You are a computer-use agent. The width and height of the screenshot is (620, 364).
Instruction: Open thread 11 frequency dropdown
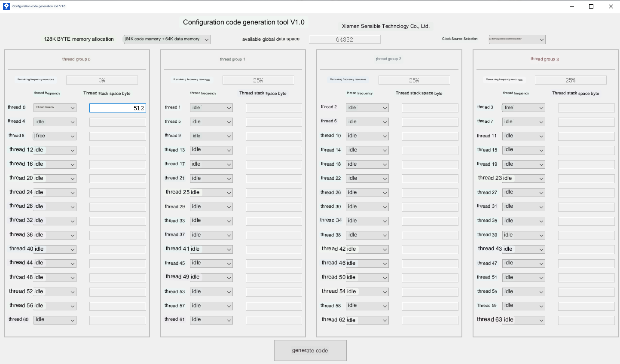(x=524, y=136)
